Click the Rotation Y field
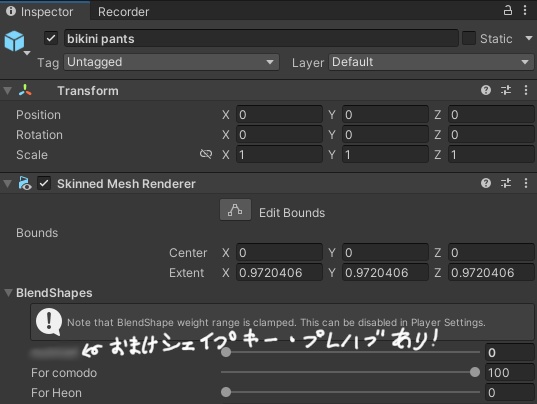Screen dimensions: 537x404 [x=385, y=135]
